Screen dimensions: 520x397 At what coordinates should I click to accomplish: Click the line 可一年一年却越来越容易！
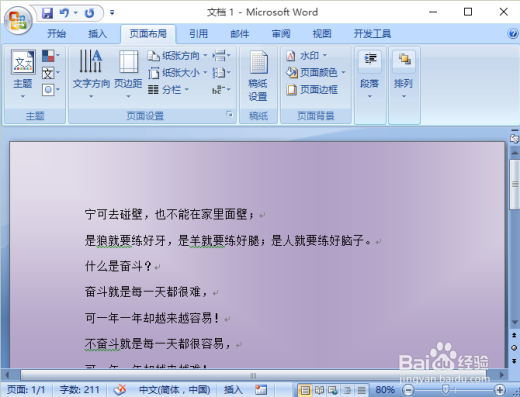152,318
